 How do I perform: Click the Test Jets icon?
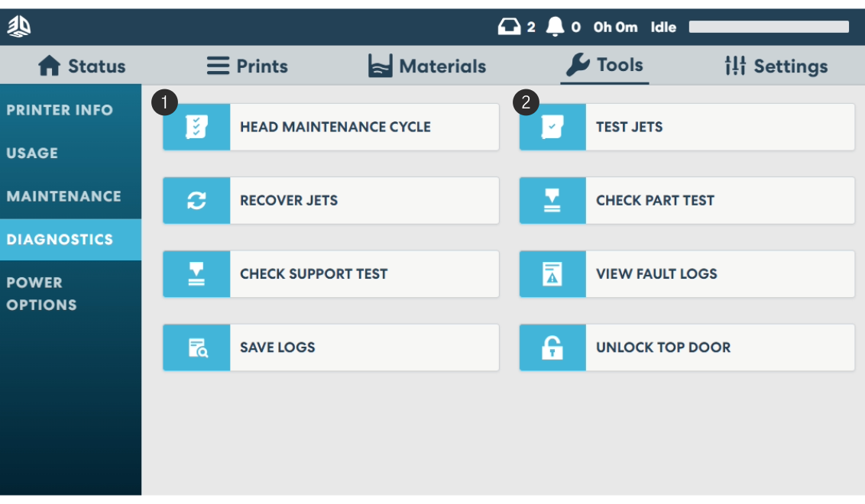(x=552, y=127)
